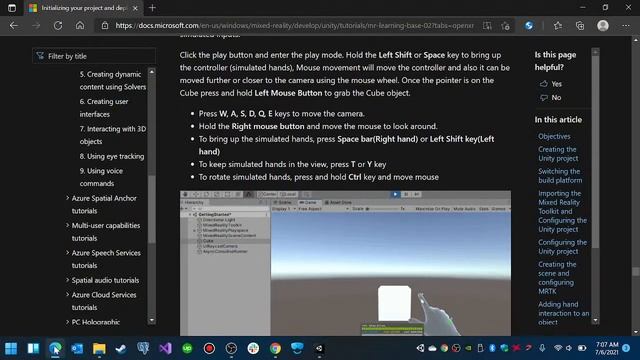Open File Explorer from the taskbar
The image size is (640, 360).
coord(99,349)
